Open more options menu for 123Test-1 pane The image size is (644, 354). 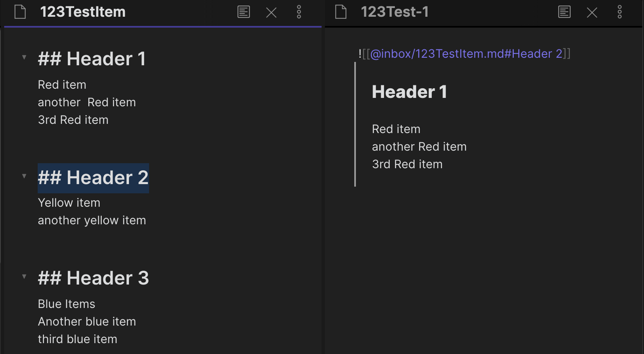619,12
